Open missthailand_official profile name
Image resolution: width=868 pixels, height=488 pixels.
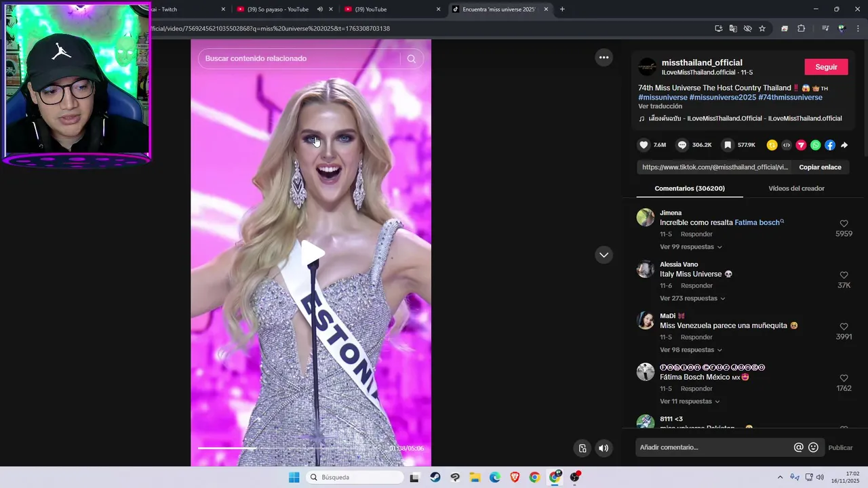click(x=702, y=62)
